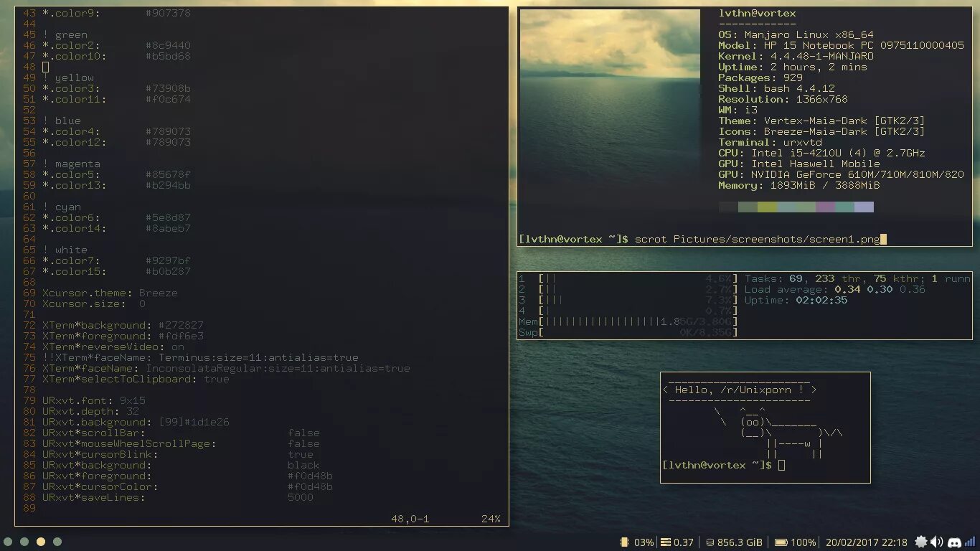Click the ASCII cow drawing in the cowsay terminal
980x551 pixels.
(778, 433)
